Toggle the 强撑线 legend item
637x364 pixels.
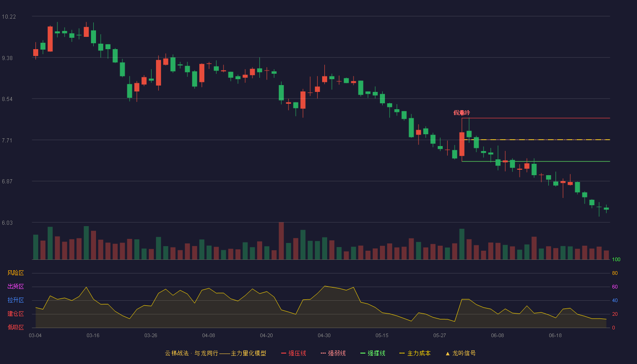click(373, 353)
